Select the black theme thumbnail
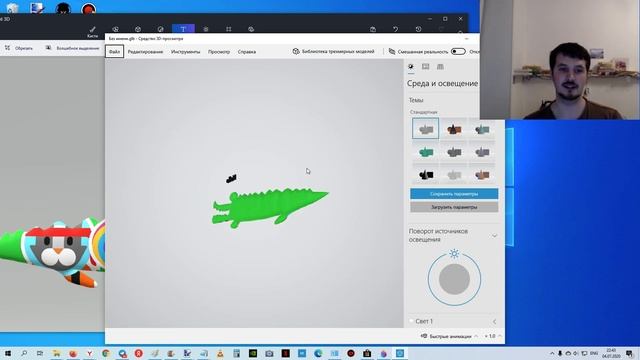The height and width of the screenshot is (360, 640). (x=425, y=175)
